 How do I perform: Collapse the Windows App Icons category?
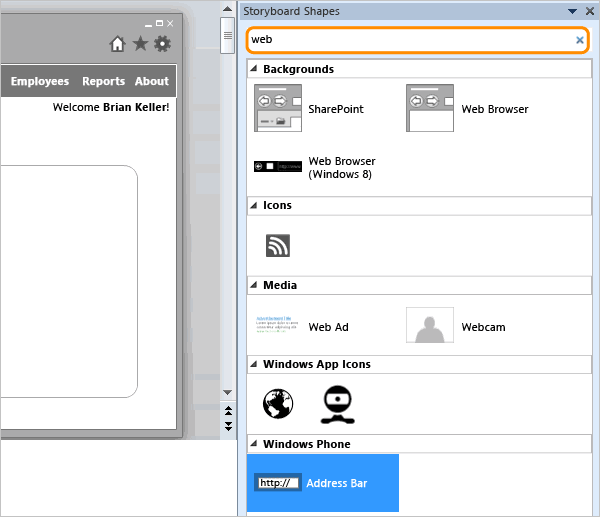(253, 365)
